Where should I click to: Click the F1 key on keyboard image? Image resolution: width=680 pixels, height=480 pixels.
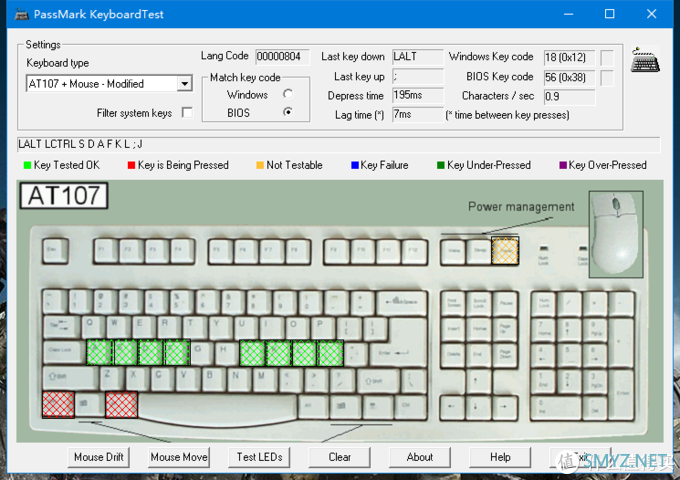105,251
